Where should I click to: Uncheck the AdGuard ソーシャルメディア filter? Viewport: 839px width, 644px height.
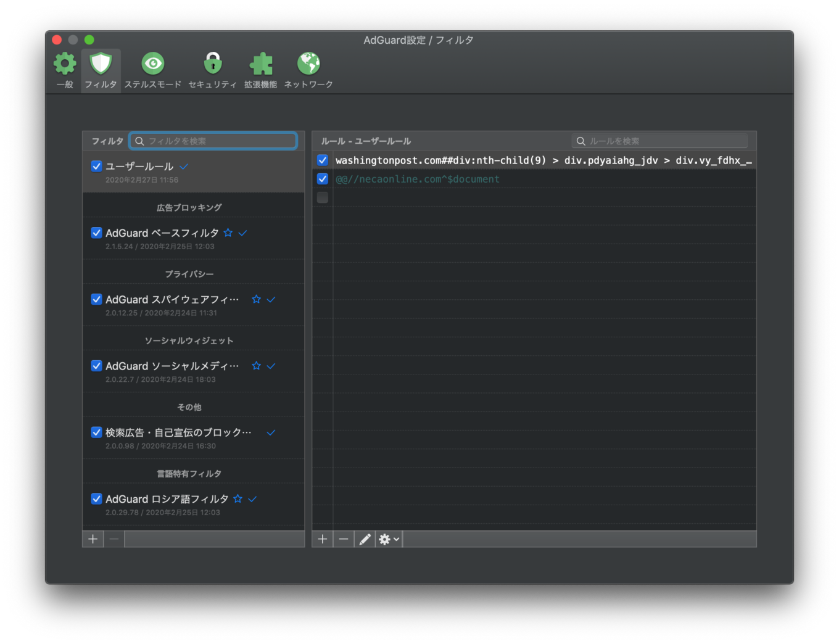pos(96,366)
